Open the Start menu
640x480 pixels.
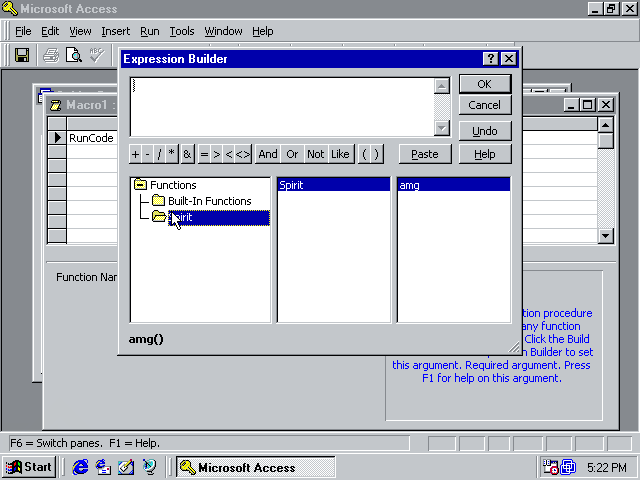[29, 467]
